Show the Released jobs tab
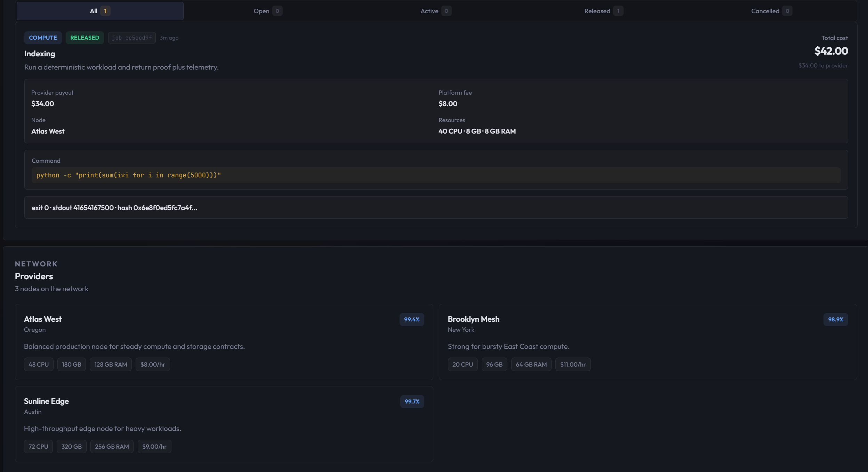The image size is (868, 472). click(603, 11)
